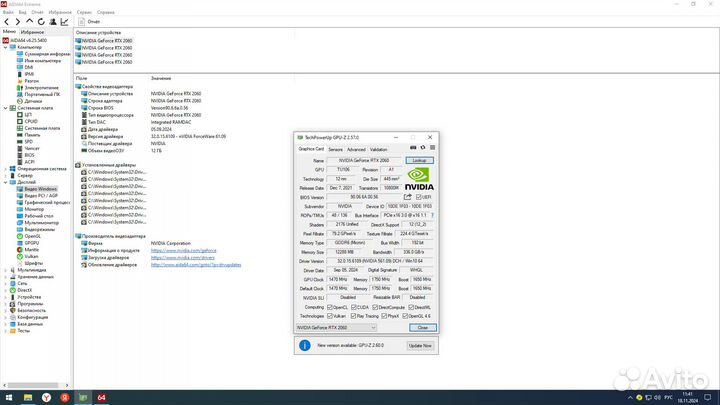Click the Lookup button in GPU-Z

coord(419,160)
